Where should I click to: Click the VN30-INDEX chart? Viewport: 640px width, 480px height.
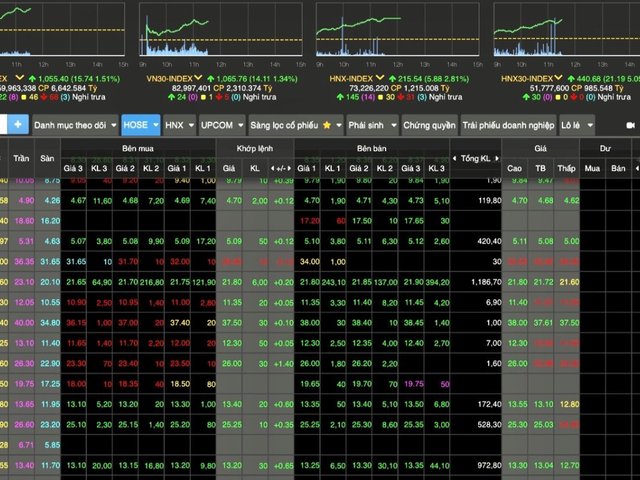221,29
